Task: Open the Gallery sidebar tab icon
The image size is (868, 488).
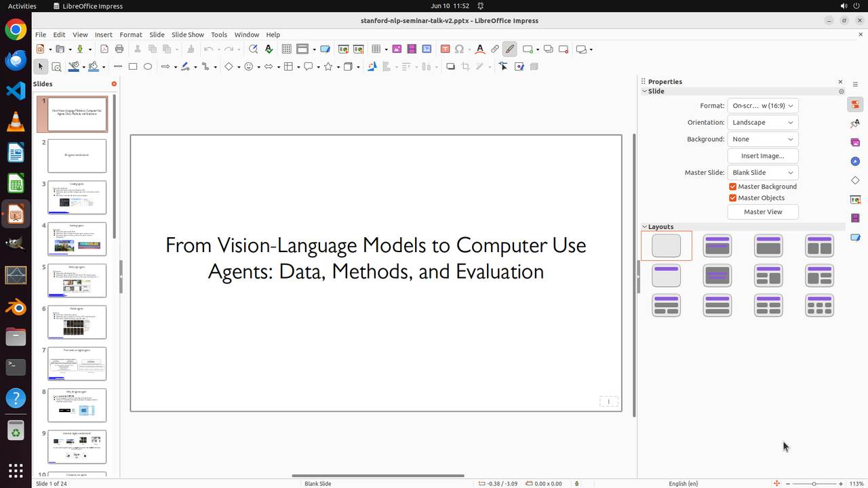Action: click(x=855, y=142)
